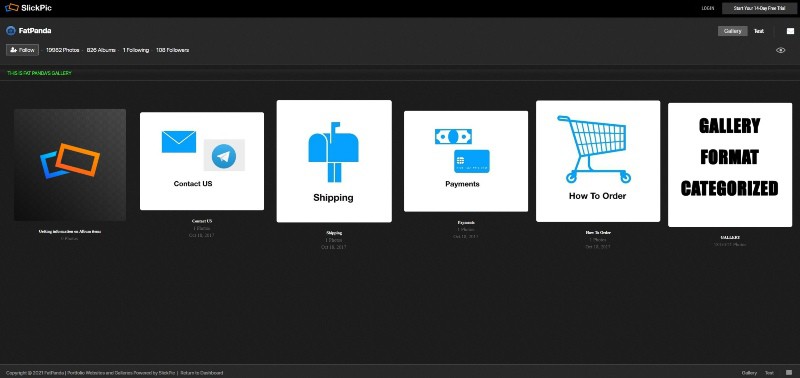This screenshot has height=378, width=800.
Task: Switch to the Text tab in header
Action: point(759,31)
